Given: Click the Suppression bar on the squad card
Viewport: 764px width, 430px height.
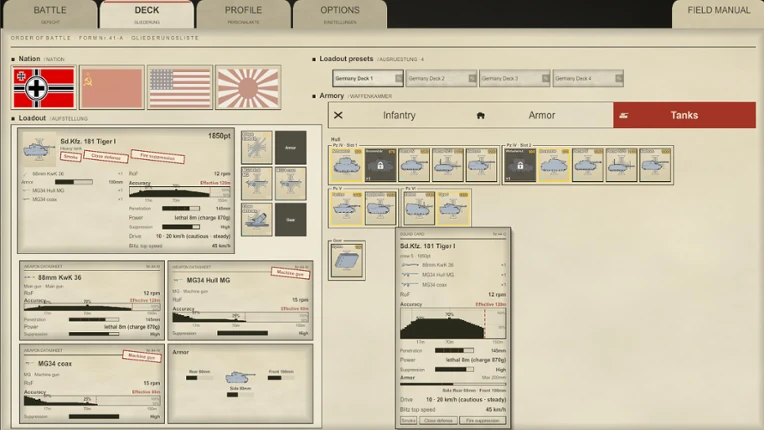Looking at the screenshot, I should point(454,370).
